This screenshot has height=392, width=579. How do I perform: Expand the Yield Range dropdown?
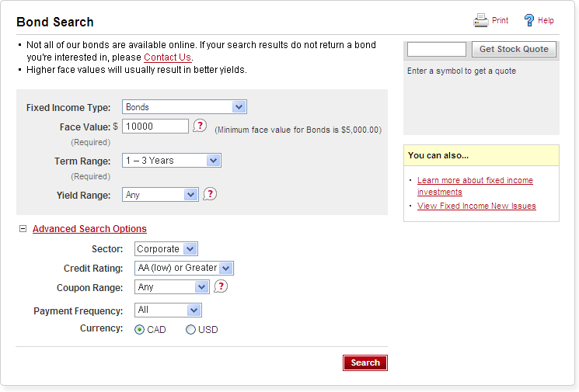coord(161,195)
